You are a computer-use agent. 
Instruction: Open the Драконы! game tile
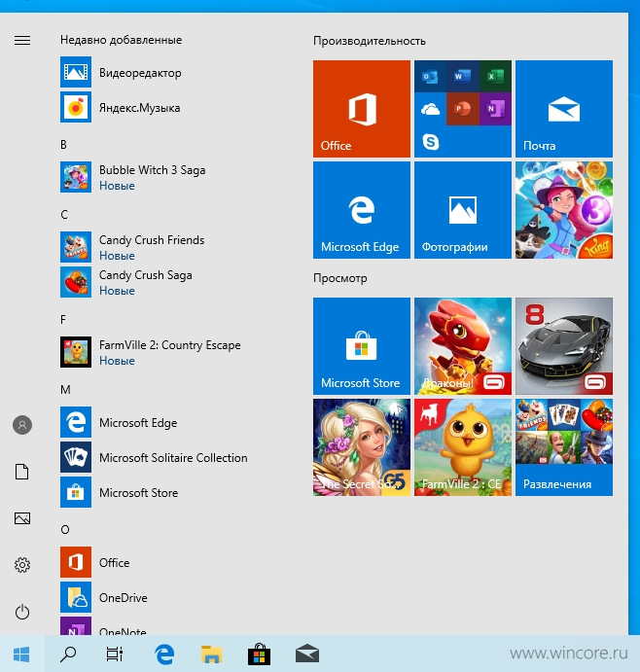click(x=463, y=346)
